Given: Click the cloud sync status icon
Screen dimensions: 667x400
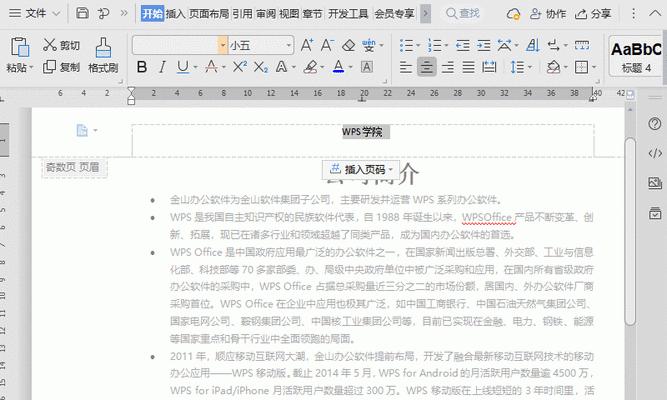Looking at the screenshot, I should (513, 14).
